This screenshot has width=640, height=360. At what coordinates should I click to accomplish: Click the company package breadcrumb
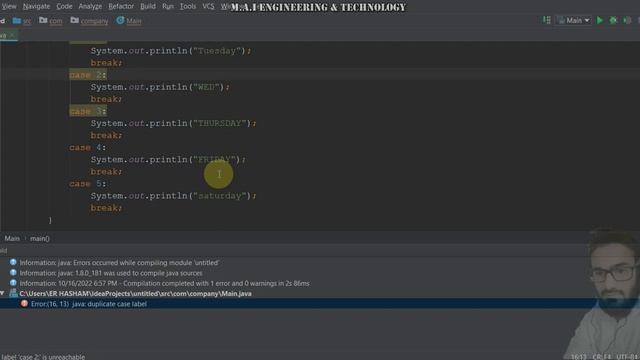94,21
